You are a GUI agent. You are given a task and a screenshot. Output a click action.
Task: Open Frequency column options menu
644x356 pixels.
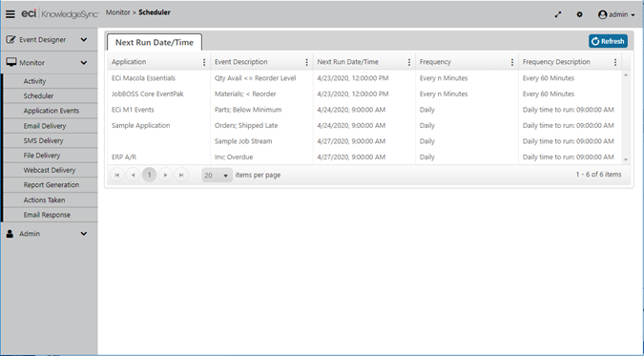tap(512, 62)
